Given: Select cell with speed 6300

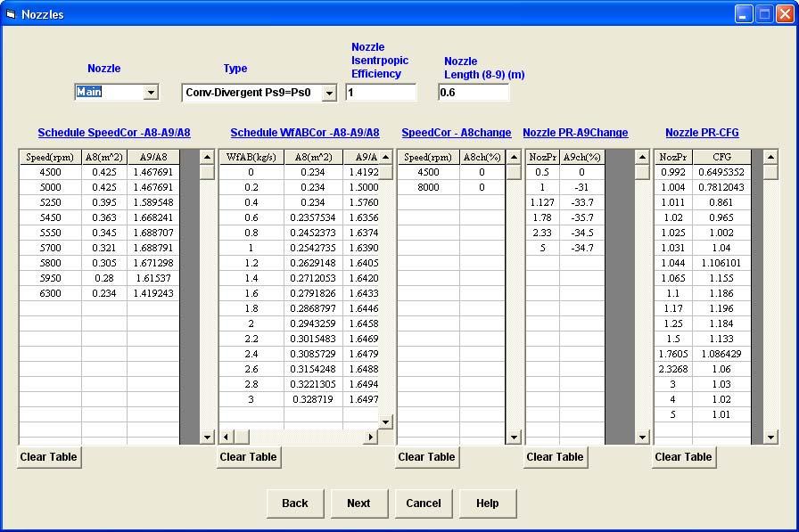Looking at the screenshot, I should [51, 294].
